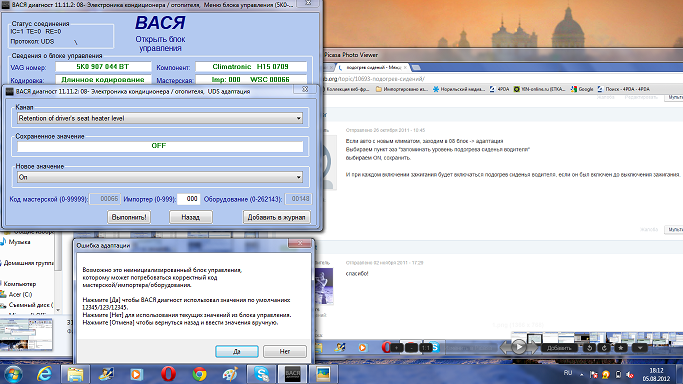Expand the Канал channel dropdown
The height and width of the screenshot is (384, 683).
pos(298,118)
